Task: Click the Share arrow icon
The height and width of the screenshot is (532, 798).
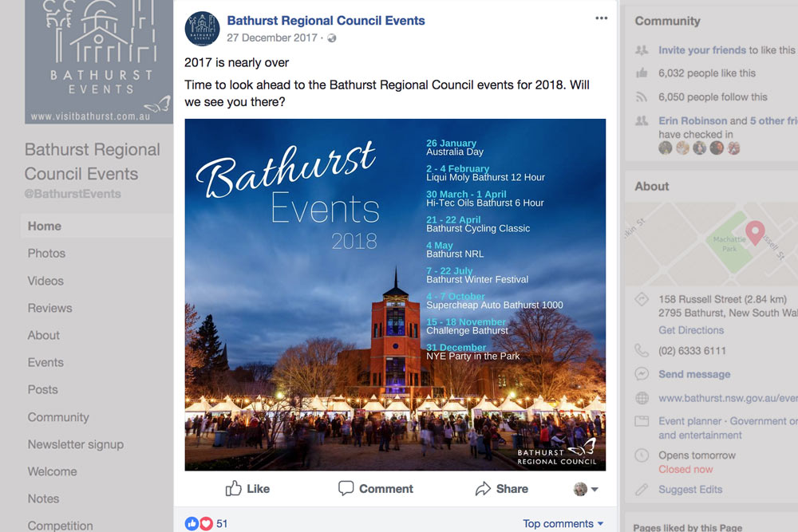Action: tap(483, 488)
